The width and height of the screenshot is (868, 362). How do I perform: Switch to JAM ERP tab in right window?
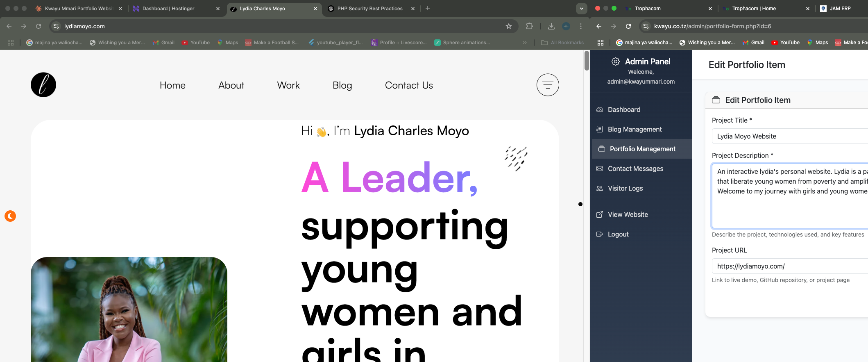(x=840, y=9)
